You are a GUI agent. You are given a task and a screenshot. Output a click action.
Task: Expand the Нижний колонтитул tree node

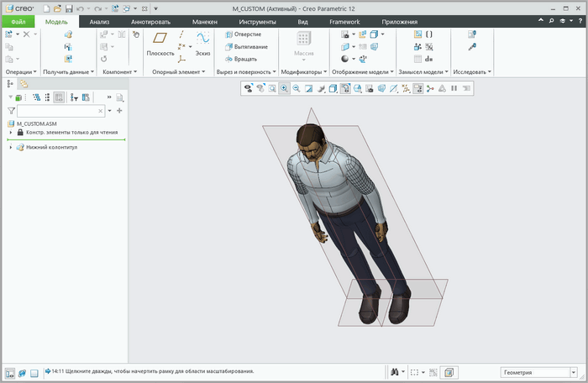(10, 147)
